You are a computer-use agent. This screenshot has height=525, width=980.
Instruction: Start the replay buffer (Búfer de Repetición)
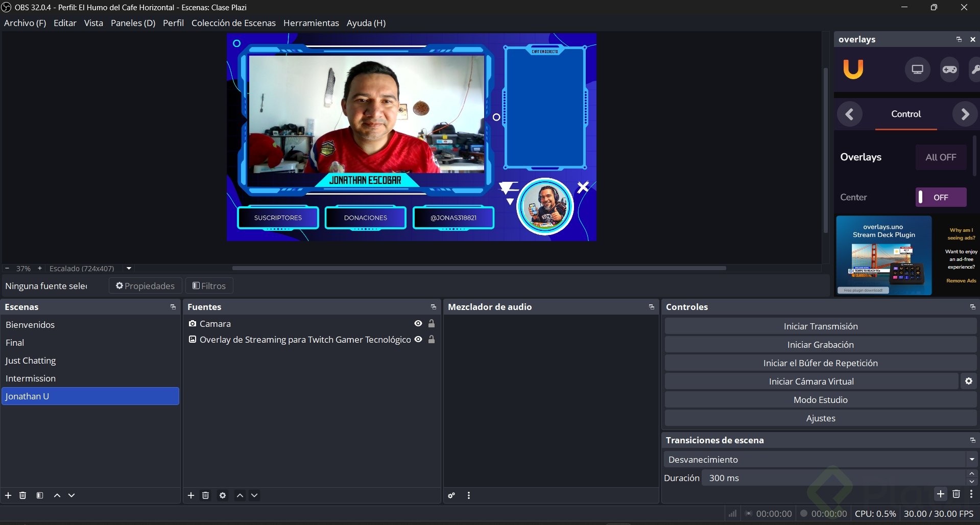[x=821, y=363]
